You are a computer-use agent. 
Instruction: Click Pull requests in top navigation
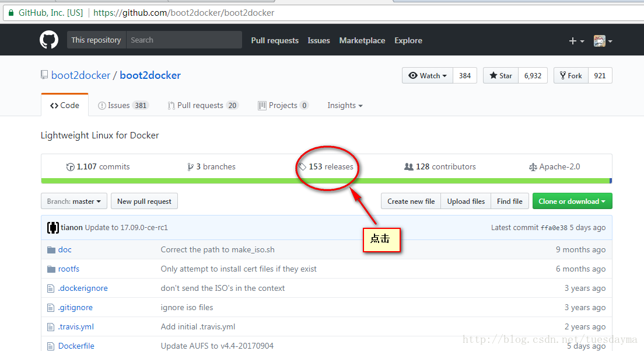pos(275,40)
